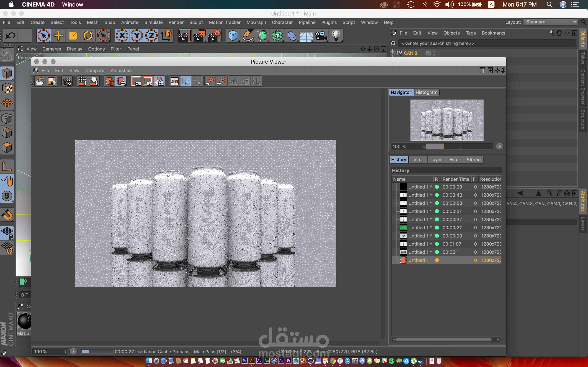Toggle Z axis lock button

152,36
